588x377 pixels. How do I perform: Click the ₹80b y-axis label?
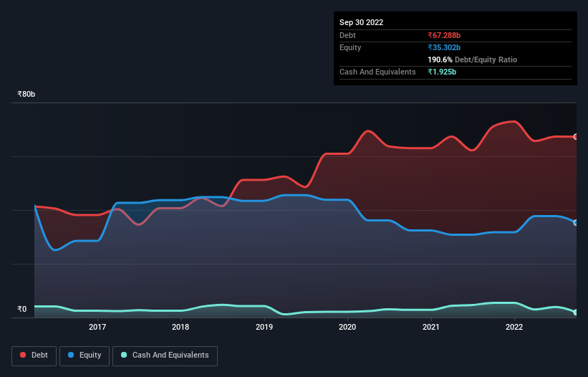pos(26,94)
